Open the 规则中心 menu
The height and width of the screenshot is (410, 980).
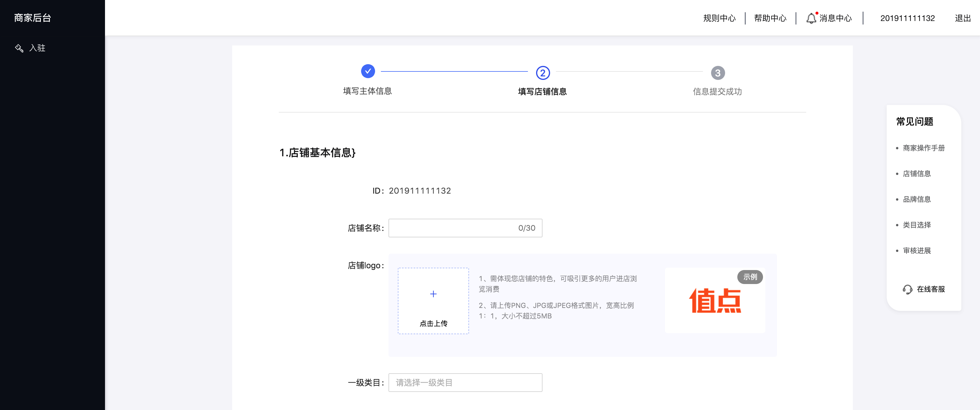coord(719,18)
